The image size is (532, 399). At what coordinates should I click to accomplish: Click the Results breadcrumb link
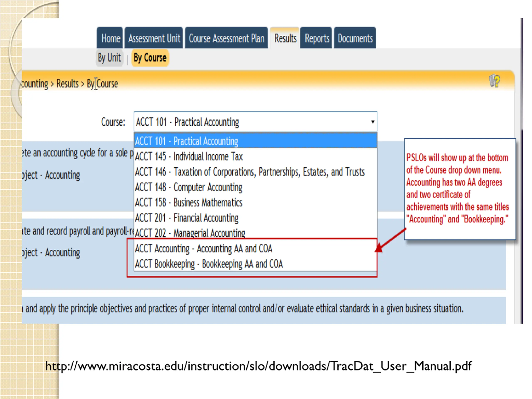click(67, 84)
